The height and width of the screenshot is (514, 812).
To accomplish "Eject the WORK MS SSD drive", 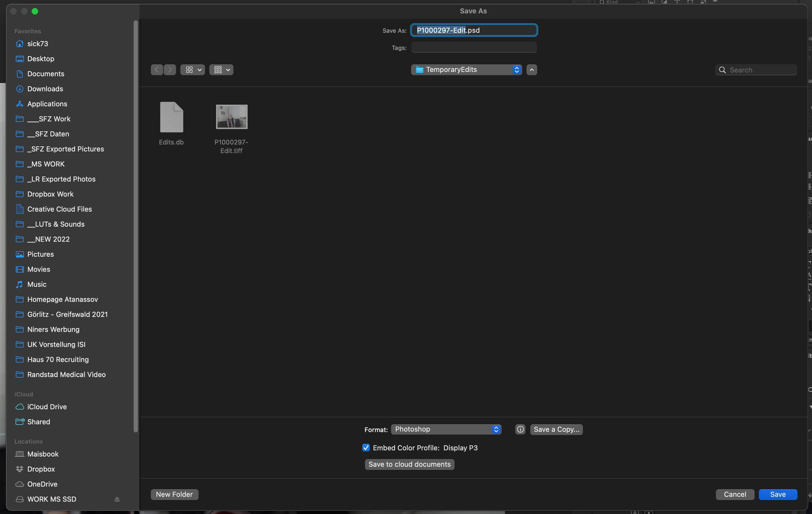I will 117,499.
